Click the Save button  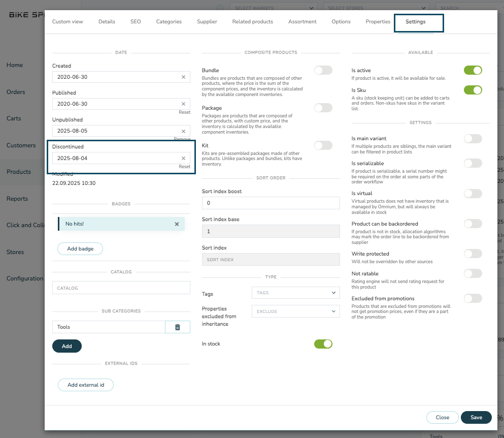[476, 417]
